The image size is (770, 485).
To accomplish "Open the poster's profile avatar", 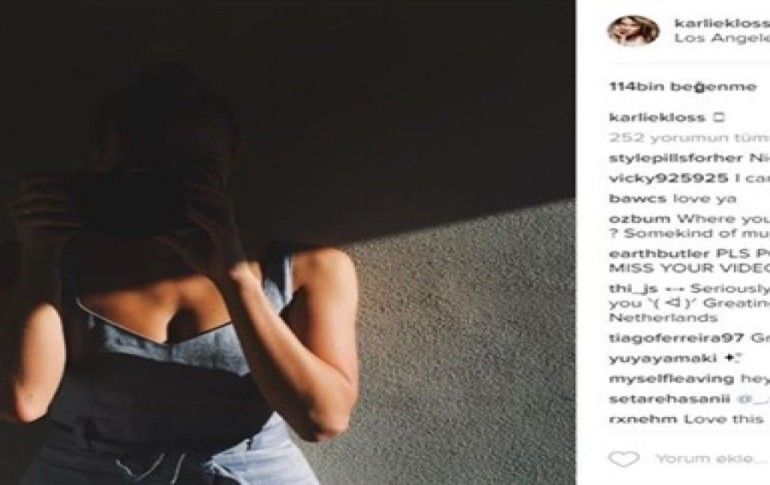I will (x=633, y=31).
